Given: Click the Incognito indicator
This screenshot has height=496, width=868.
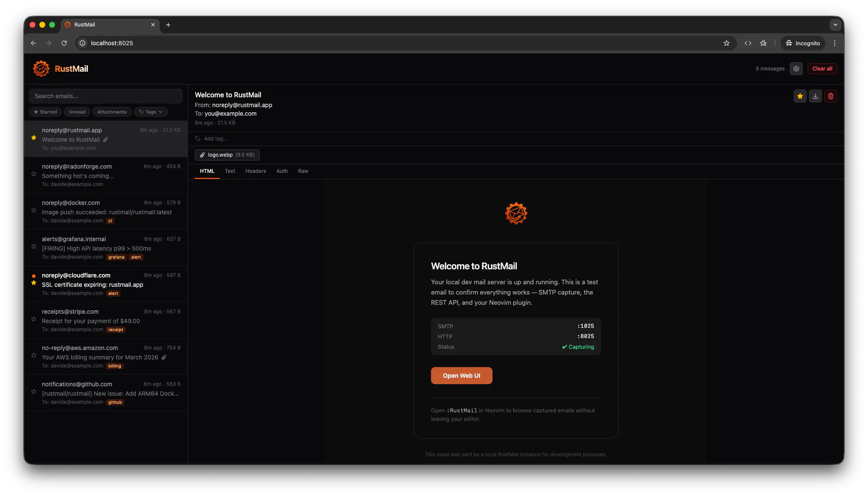Looking at the screenshot, I should point(803,43).
